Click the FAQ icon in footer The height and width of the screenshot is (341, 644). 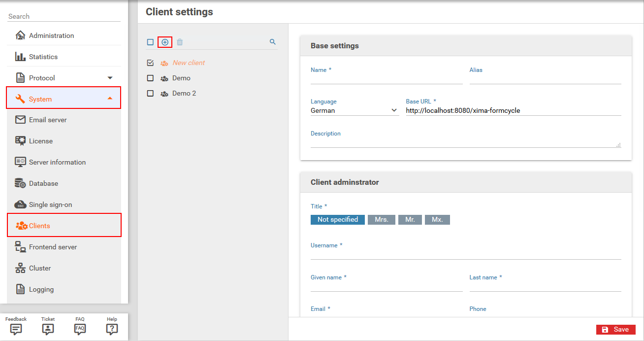pyautogui.click(x=80, y=329)
